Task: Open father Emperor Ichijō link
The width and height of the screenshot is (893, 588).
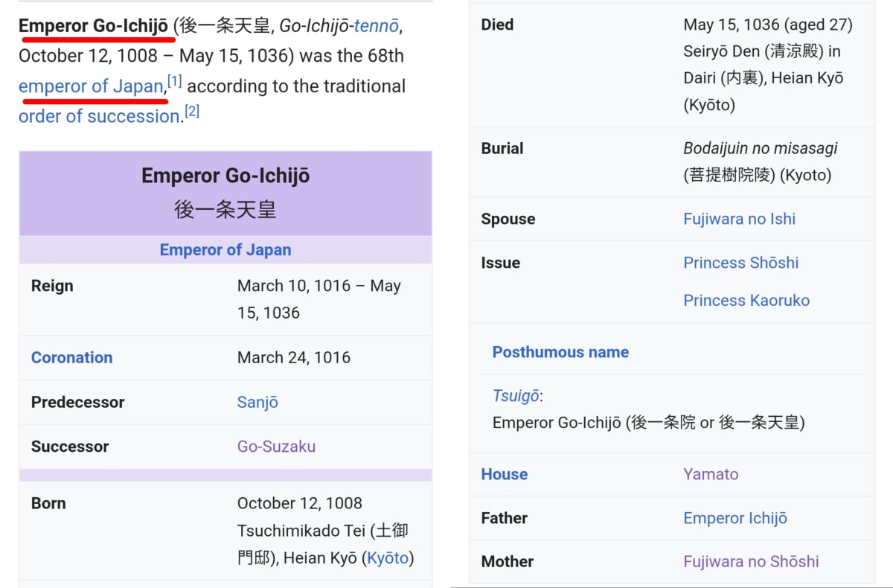Action: (x=735, y=518)
